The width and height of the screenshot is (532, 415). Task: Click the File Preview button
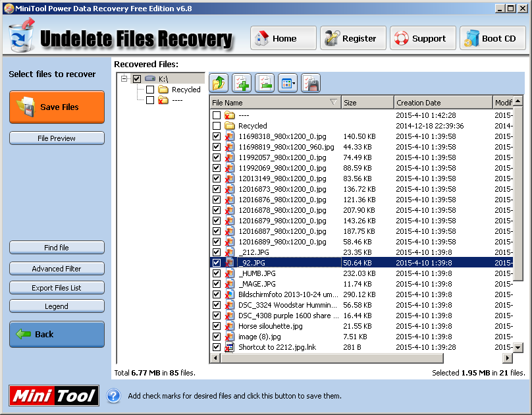coord(57,138)
